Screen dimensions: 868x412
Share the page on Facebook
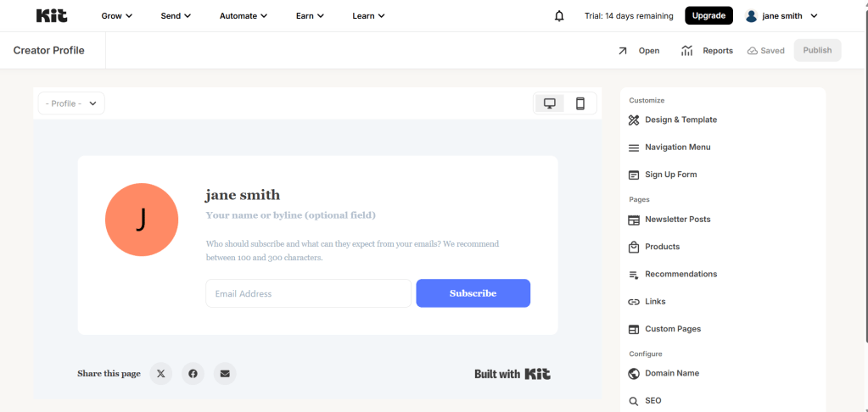193,373
